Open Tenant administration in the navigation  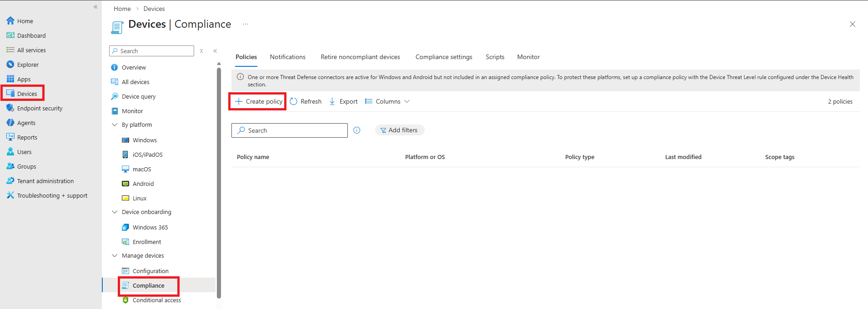(x=40, y=181)
